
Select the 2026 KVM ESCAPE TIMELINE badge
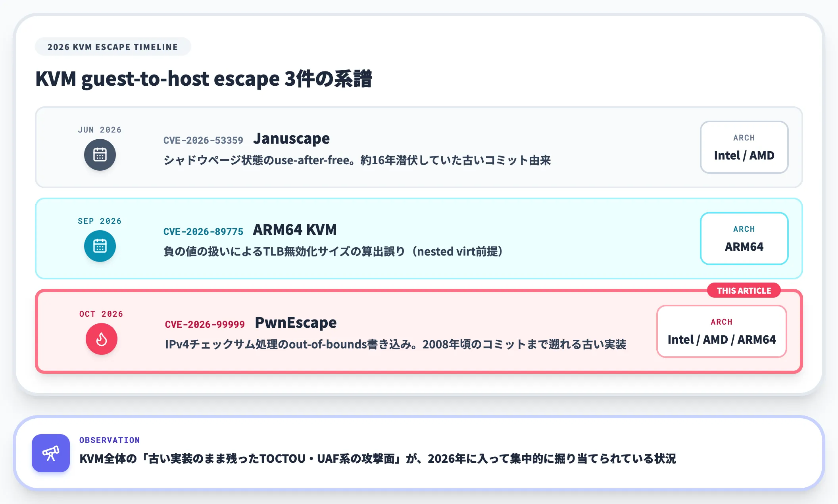tap(113, 47)
